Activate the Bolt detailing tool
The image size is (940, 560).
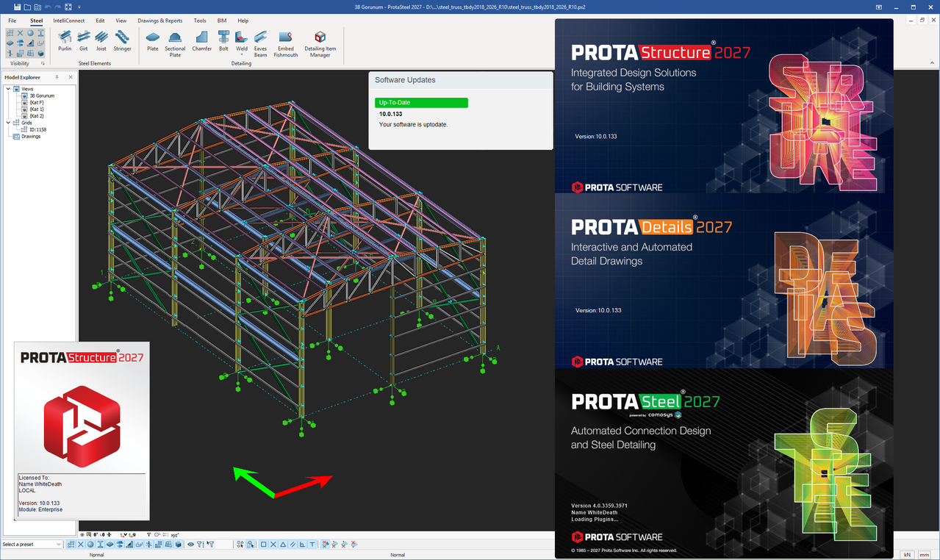[x=223, y=41]
